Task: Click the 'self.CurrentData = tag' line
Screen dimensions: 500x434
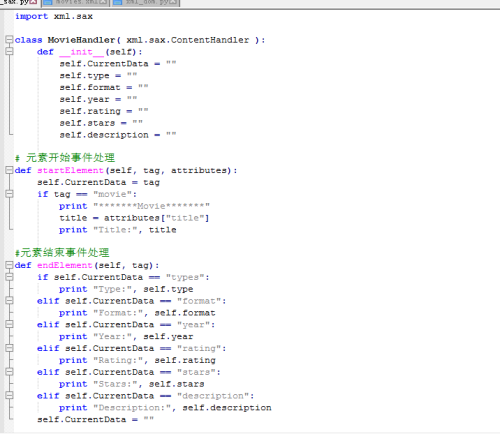Action: [98, 182]
